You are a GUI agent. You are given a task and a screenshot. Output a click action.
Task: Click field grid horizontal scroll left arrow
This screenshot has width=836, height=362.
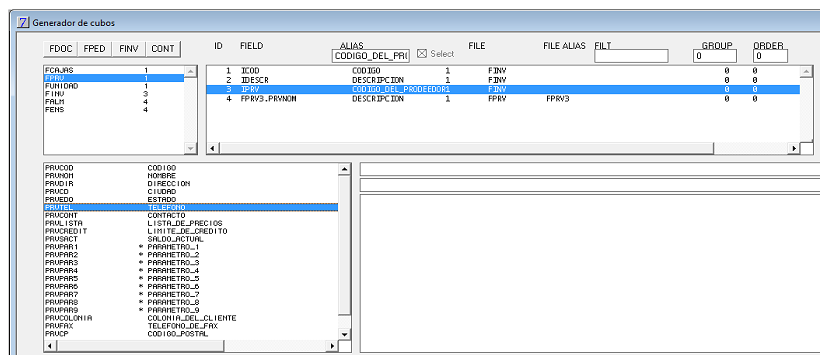213,148
